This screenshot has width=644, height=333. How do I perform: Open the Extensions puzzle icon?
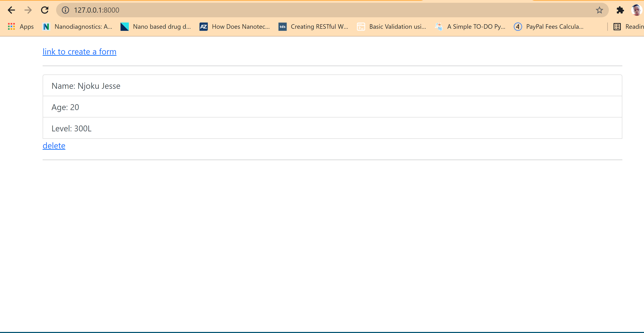tap(620, 10)
